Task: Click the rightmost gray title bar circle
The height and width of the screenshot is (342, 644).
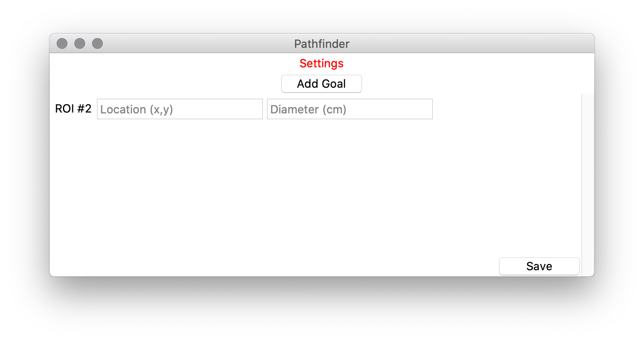Action: [x=97, y=43]
